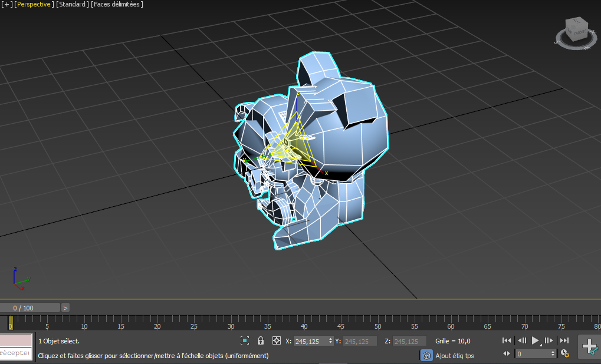This screenshot has height=364, width=601.
Task: Play the animation
Action: click(536, 340)
